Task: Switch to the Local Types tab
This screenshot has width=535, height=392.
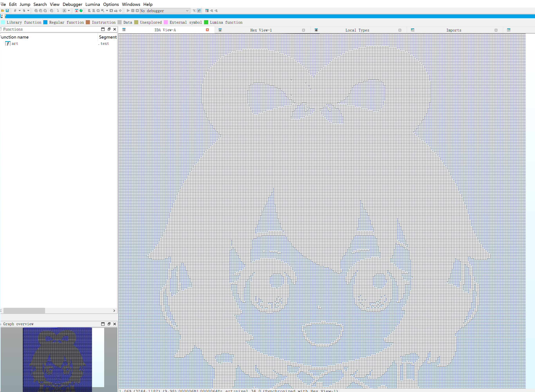Action: tap(357, 30)
